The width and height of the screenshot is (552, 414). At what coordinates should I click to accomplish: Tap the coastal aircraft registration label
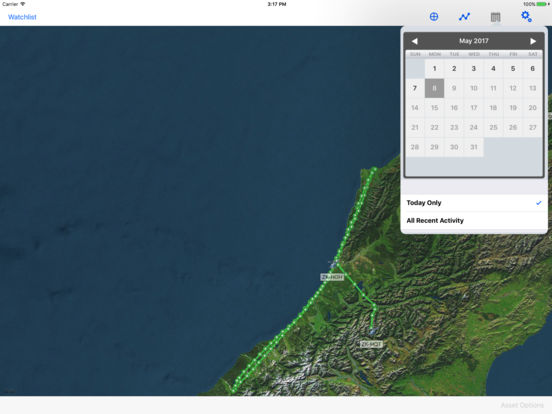click(332, 277)
